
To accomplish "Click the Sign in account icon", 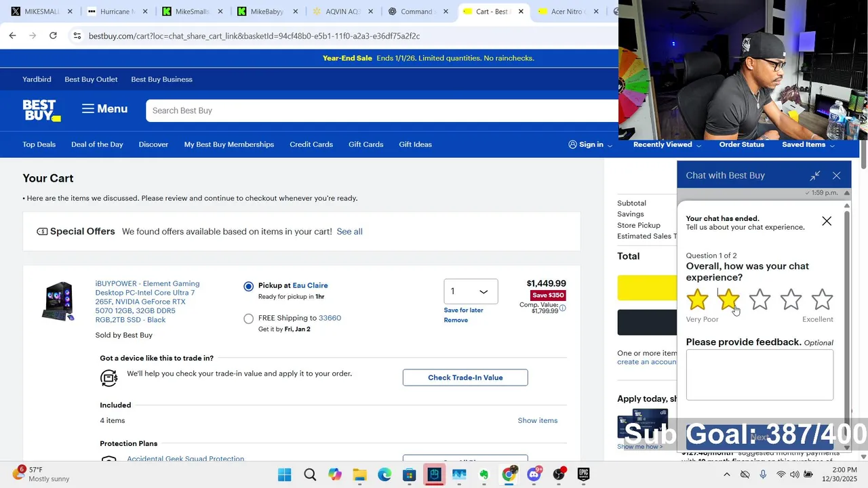I will click(x=573, y=144).
